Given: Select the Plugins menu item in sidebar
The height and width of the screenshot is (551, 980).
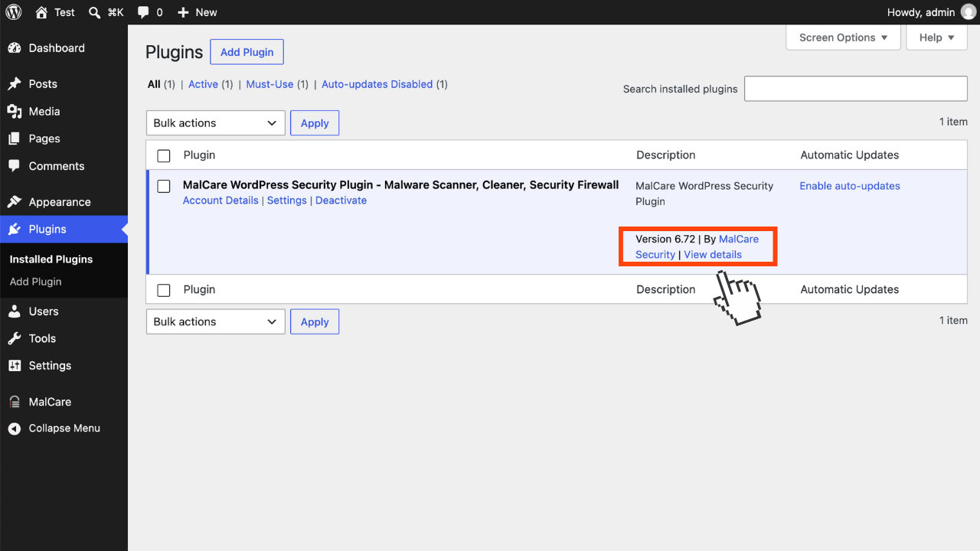Looking at the screenshot, I should tap(64, 230).
